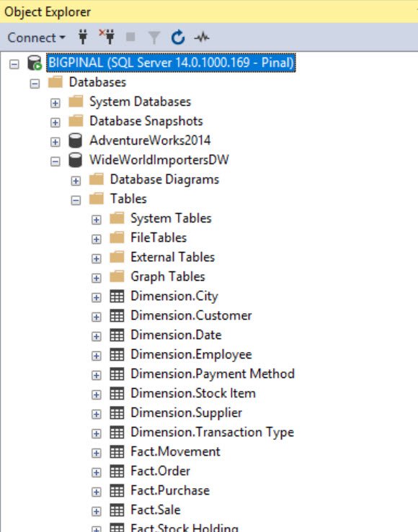The height and width of the screenshot is (532, 418).
Task: Click the Dimension.Customer table icon
Action: [x=117, y=316]
